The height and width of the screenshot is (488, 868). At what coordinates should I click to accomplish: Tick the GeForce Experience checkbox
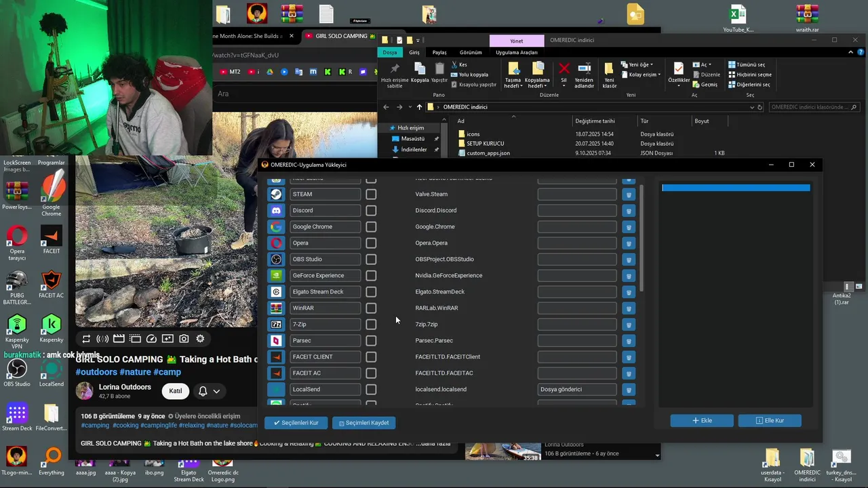click(371, 275)
